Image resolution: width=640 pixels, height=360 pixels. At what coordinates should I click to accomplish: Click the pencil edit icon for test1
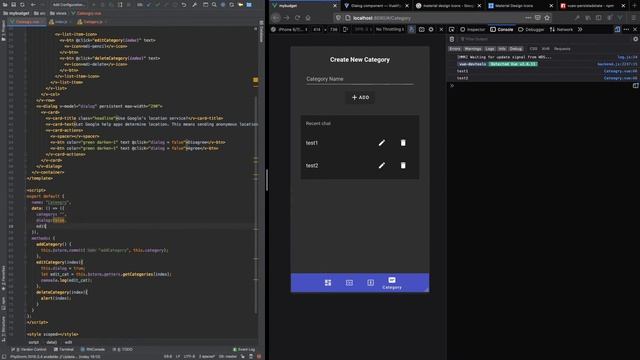(x=382, y=143)
